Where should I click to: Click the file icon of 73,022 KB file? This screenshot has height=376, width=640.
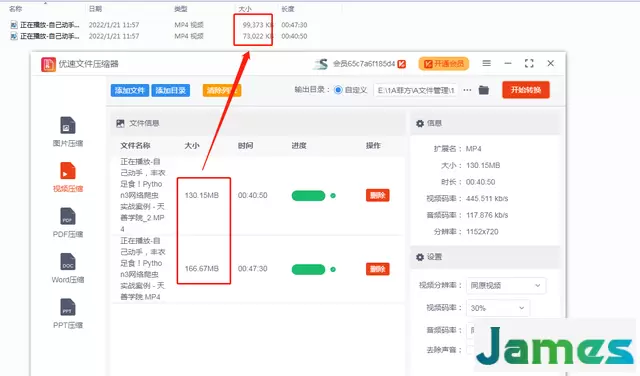(x=14, y=36)
